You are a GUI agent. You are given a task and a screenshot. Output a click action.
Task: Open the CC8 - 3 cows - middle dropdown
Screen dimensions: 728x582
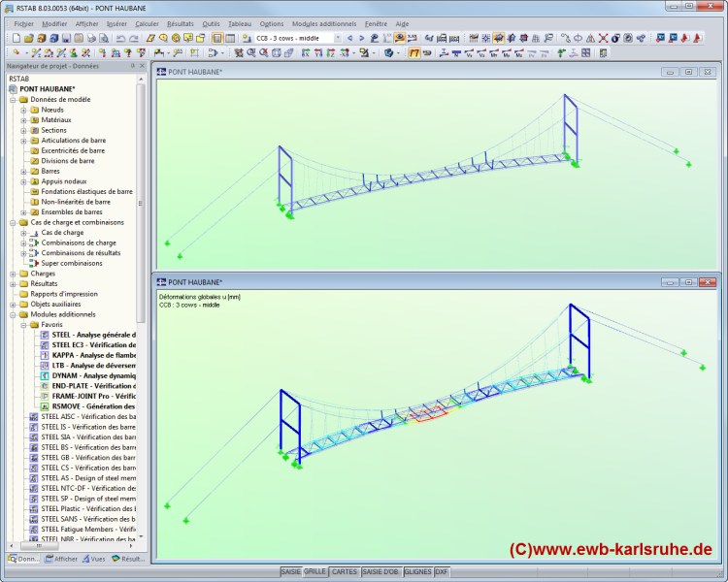click(338, 38)
